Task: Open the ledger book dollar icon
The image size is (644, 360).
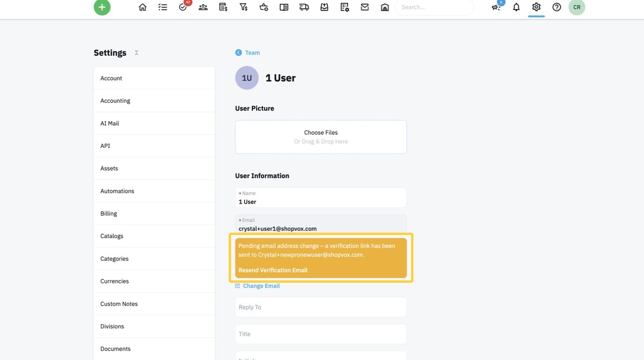Action: coord(284,7)
